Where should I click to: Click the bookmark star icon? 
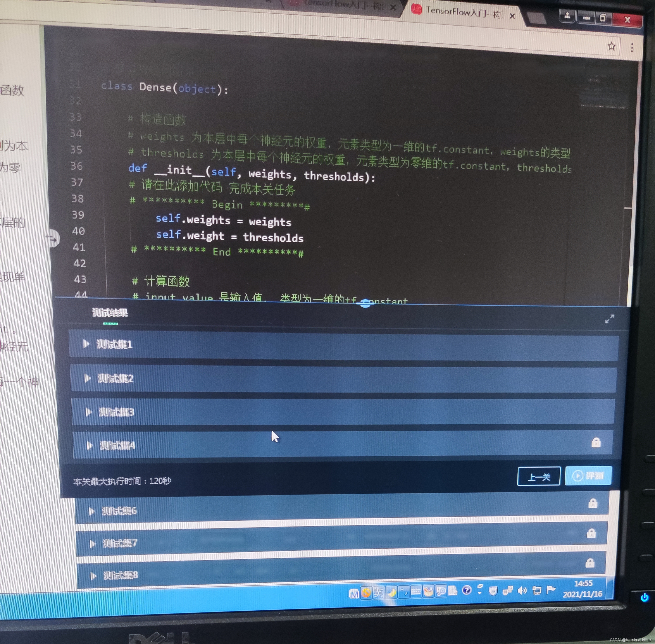tap(611, 46)
